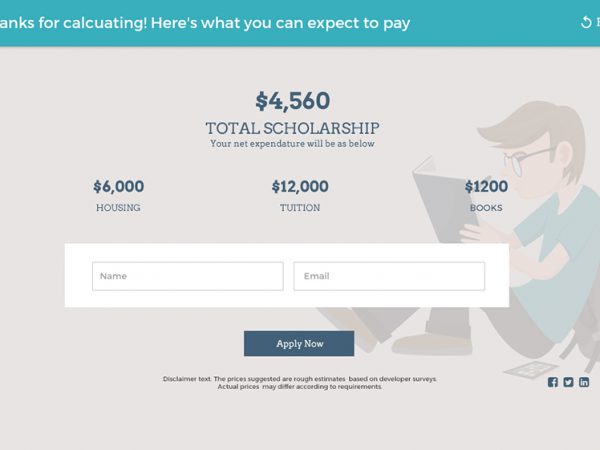Open the LinkedIn share icon
Image resolution: width=600 pixels, height=450 pixels.
click(584, 382)
